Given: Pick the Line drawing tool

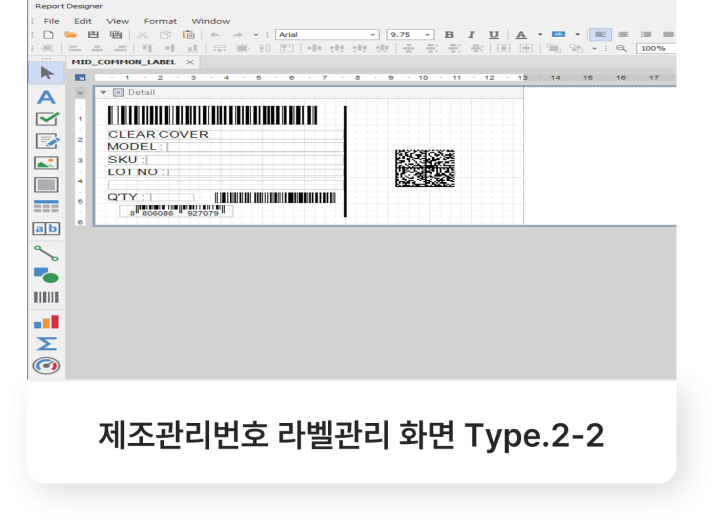Looking at the screenshot, I should click(x=46, y=252).
